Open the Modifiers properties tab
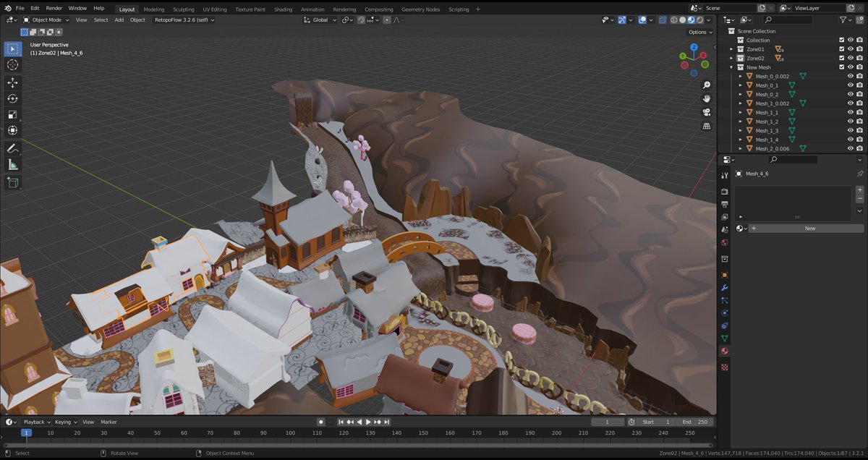 725,288
